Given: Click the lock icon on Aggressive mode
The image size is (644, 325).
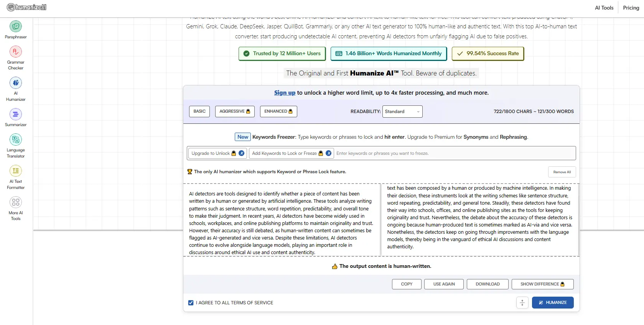Looking at the screenshot, I should [x=248, y=112].
